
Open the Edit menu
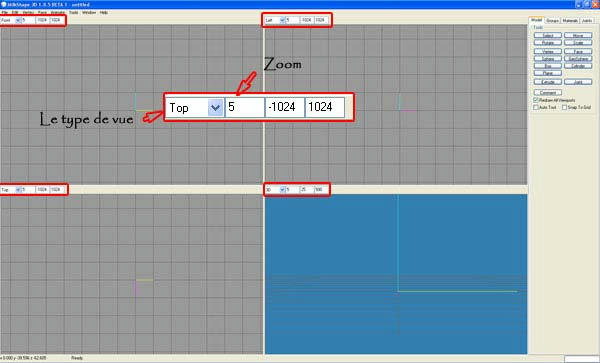point(15,13)
